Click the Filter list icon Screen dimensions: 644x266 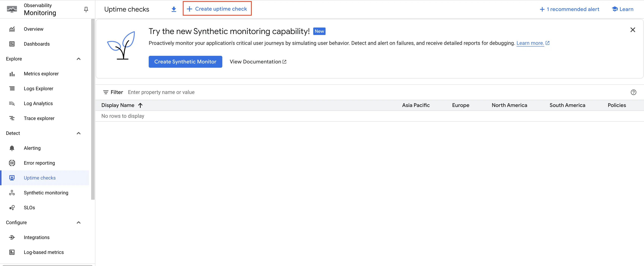(106, 92)
